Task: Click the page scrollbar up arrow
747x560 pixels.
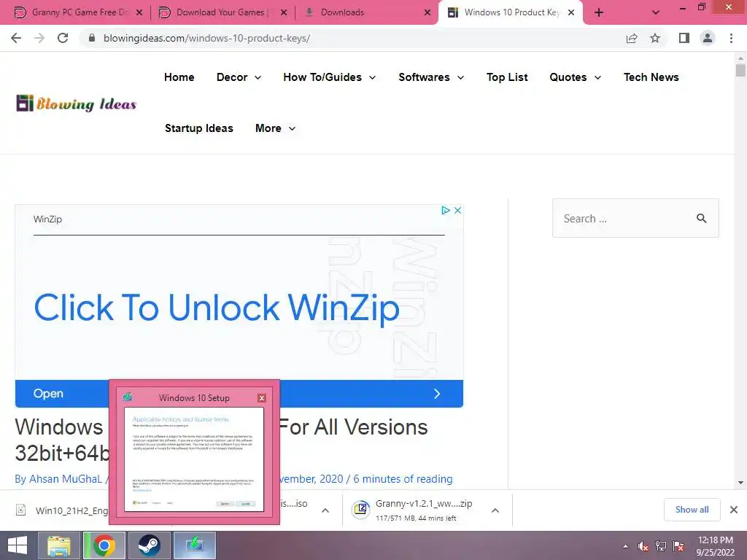Action: pos(740,58)
